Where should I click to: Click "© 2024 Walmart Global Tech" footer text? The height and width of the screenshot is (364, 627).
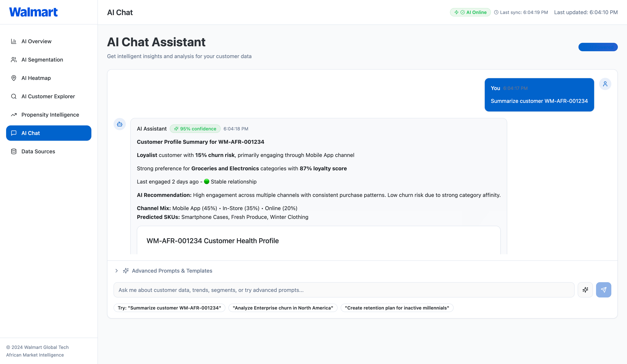[x=37, y=347]
